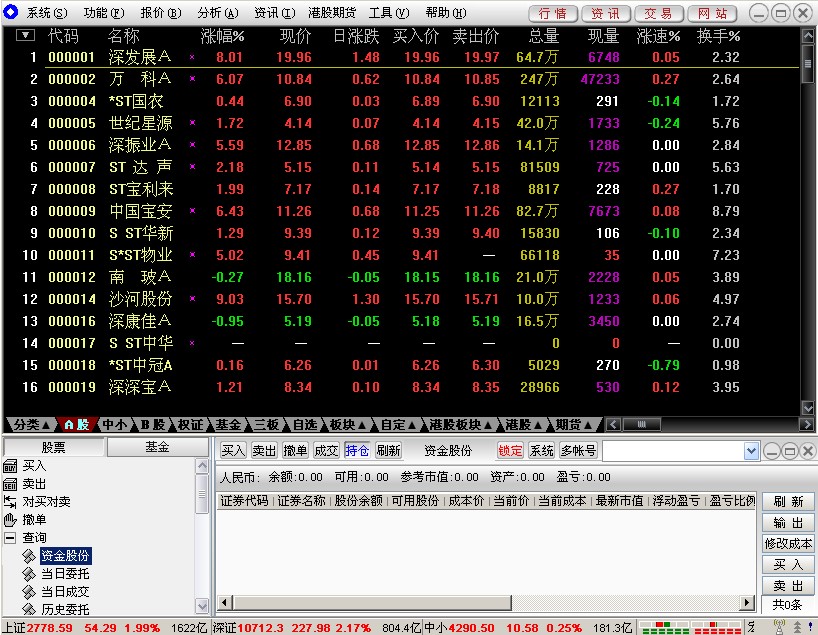Open the column selector dropdown beside 代码
This screenshot has width=818, height=635.
point(25,35)
